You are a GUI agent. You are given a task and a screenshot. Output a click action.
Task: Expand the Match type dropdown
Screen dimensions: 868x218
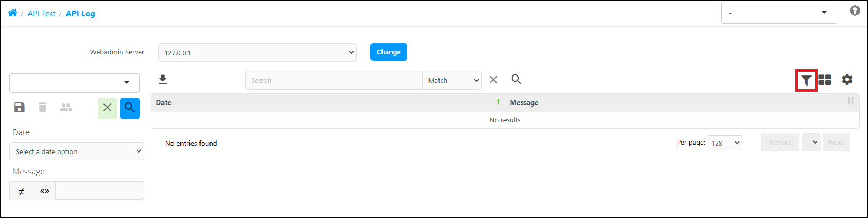point(452,80)
